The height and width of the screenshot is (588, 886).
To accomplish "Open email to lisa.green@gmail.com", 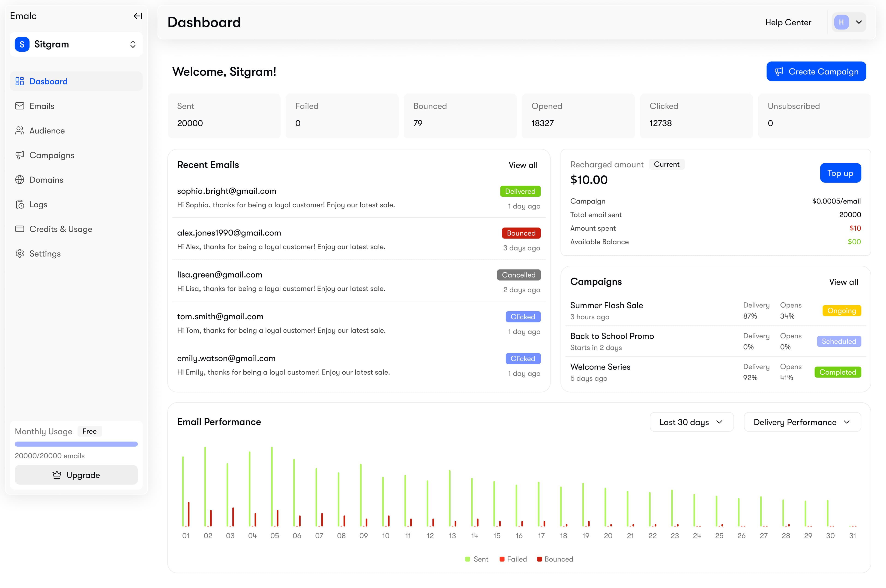I will (x=359, y=281).
